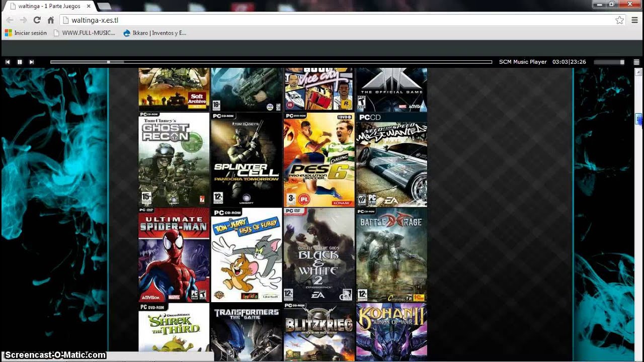The image size is (644, 362).
Task: Close the waltinga browser tab
Action: (x=89, y=6)
